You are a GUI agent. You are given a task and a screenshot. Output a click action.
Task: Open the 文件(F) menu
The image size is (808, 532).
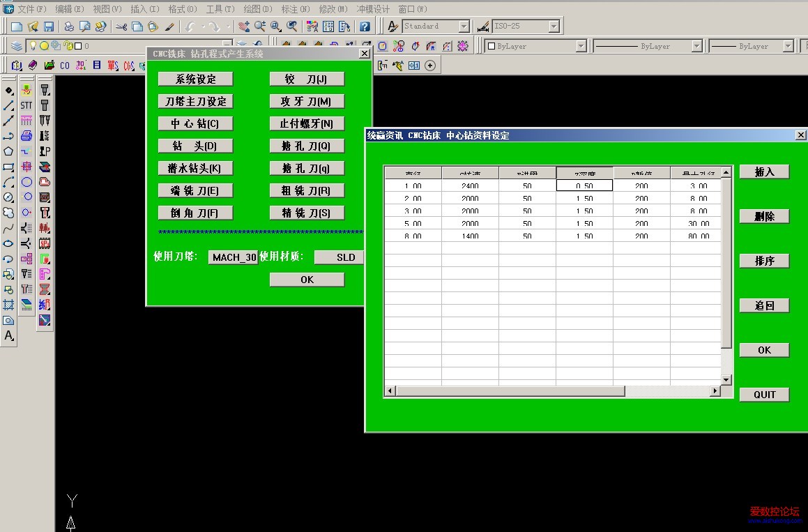[31, 9]
